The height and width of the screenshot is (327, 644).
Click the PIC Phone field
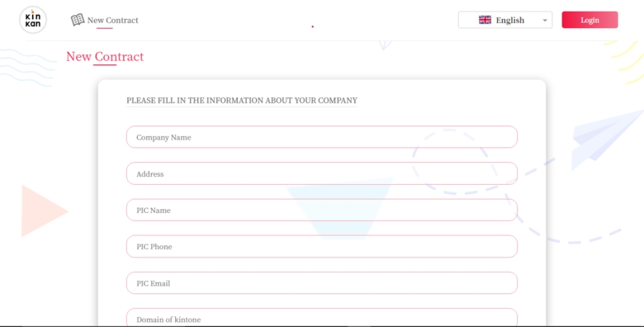pyautogui.click(x=322, y=246)
